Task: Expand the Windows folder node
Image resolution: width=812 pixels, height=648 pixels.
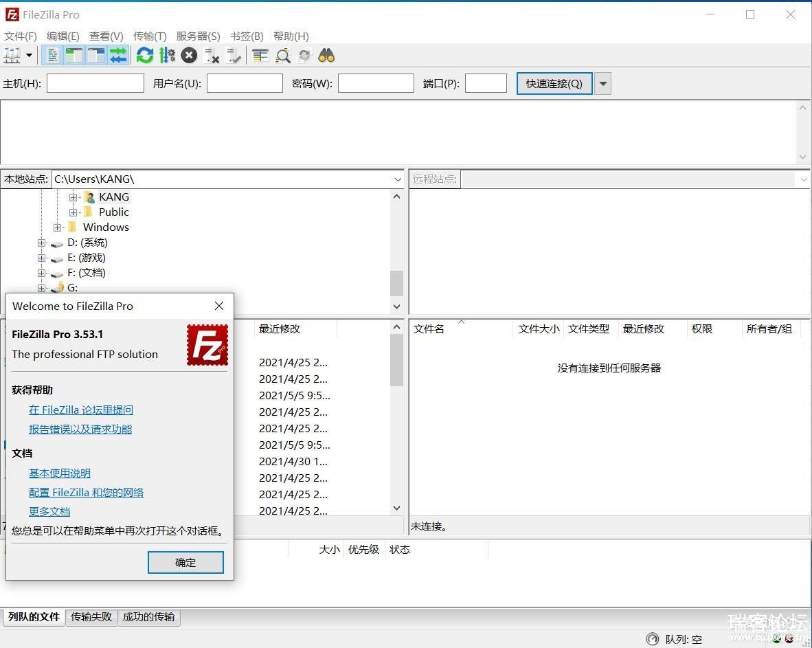Action: pyautogui.click(x=57, y=227)
